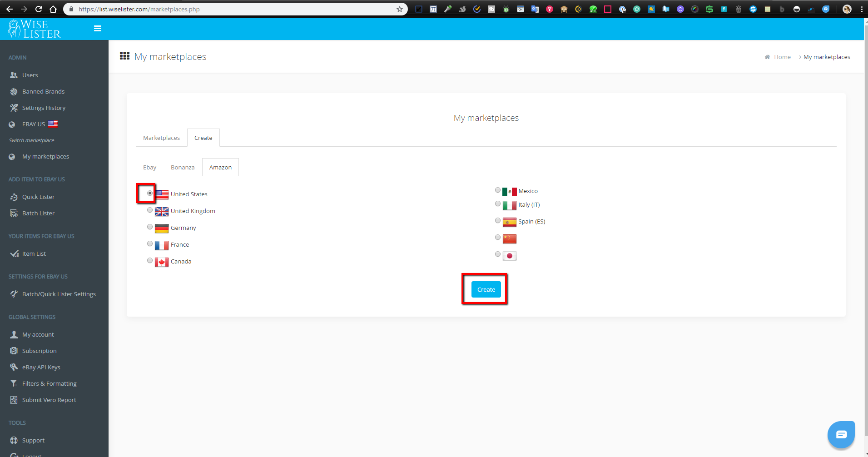The height and width of the screenshot is (457, 868).
Task: Select the Canada radio button
Action: coord(150,260)
